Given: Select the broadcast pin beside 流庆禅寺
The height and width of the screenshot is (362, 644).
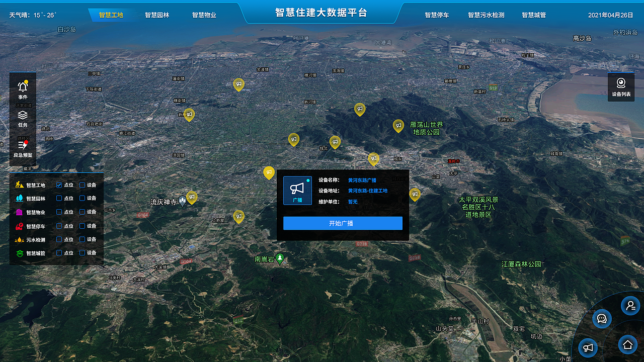Looking at the screenshot, I should tap(192, 197).
